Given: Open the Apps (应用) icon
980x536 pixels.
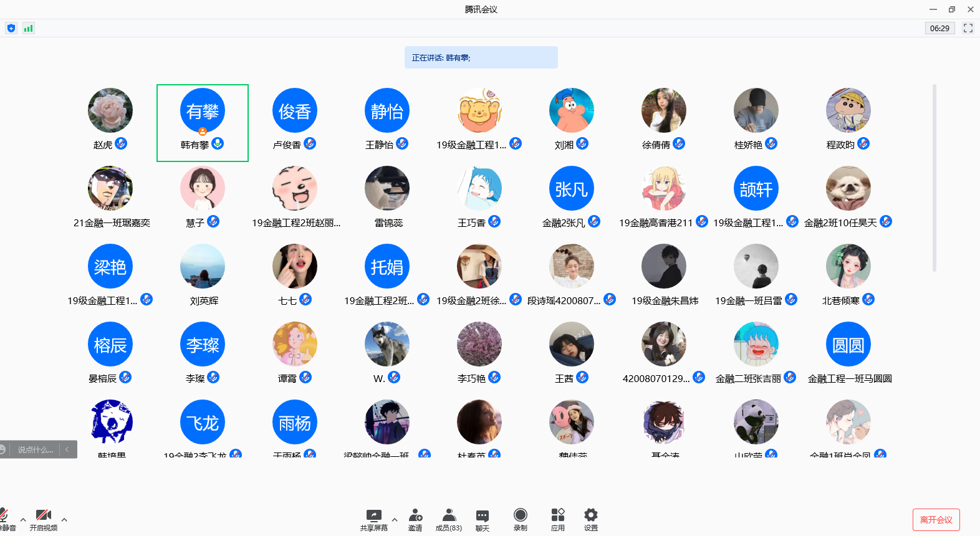Looking at the screenshot, I should pyautogui.click(x=557, y=519).
